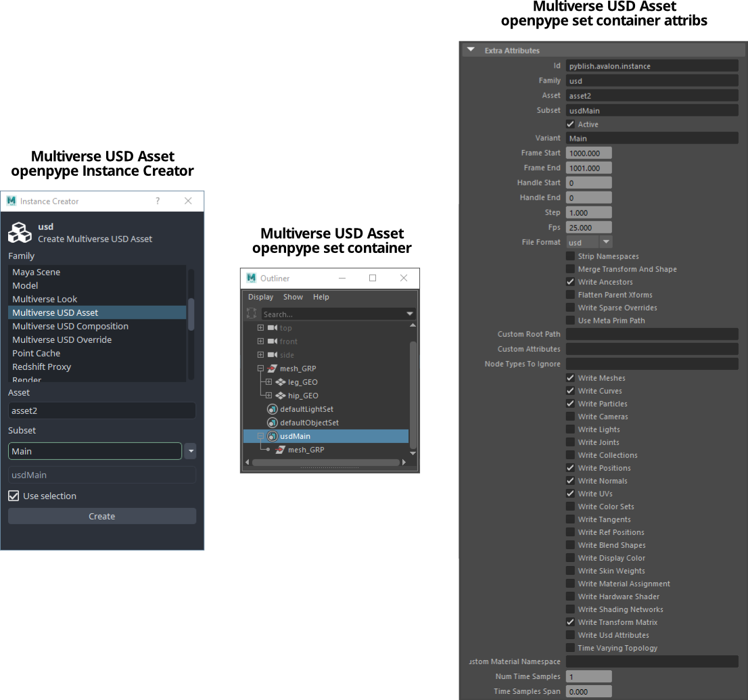Click the Fps value field
The height and width of the screenshot is (700, 748).
click(588, 228)
